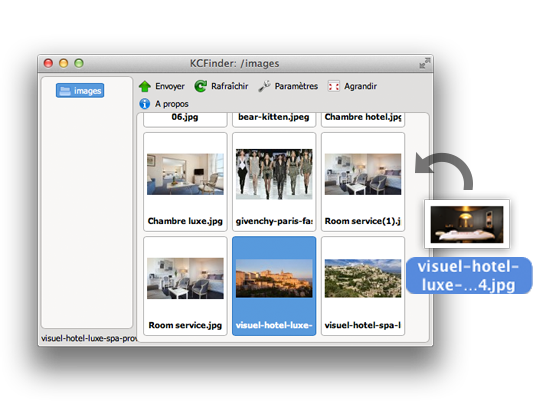Viewport: 533px width, 401px height.
Task: Select the images folder icon in sidebar
Action: click(x=65, y=91)
